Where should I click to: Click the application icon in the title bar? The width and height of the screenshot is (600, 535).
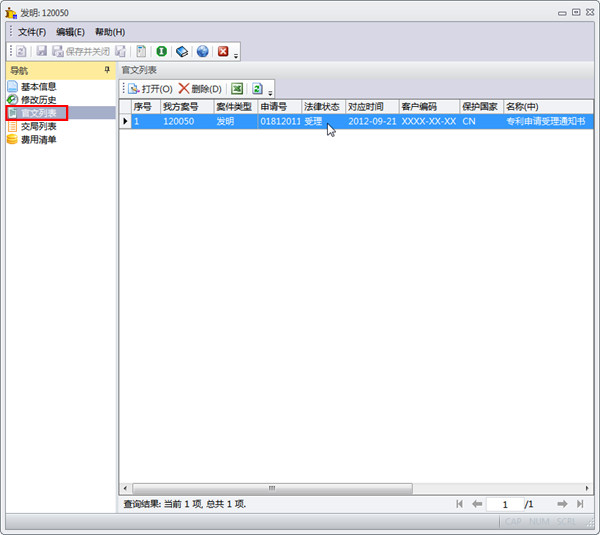[11, 13]
